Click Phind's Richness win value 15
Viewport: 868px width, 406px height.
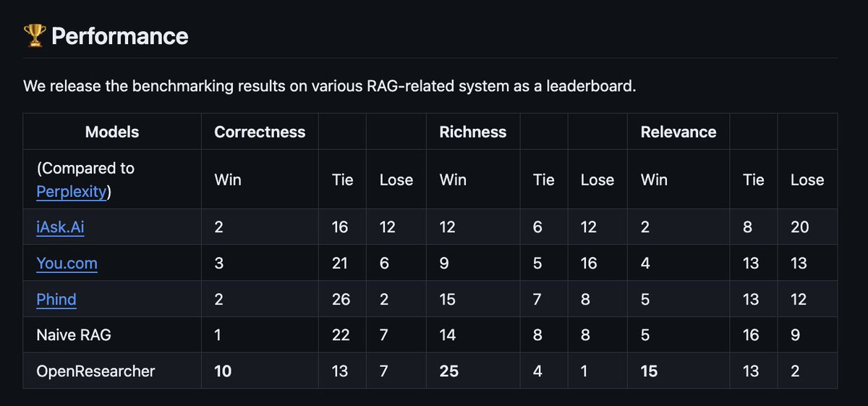(448, 300)
